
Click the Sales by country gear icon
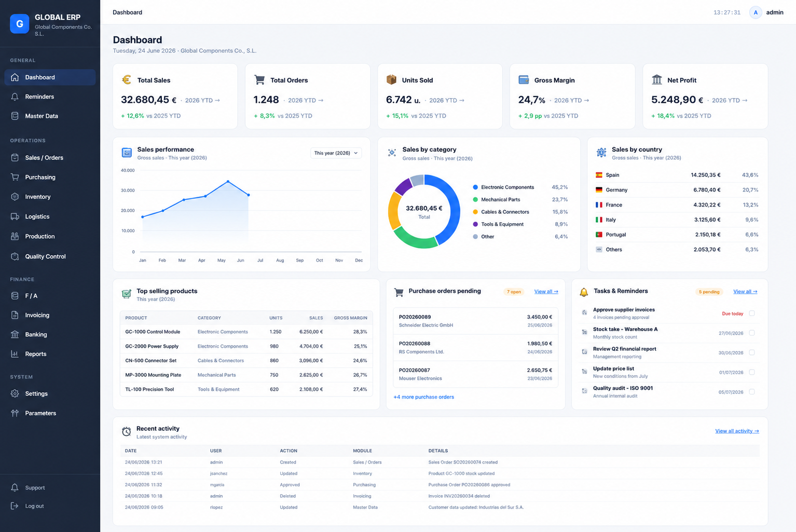(601, 153)
